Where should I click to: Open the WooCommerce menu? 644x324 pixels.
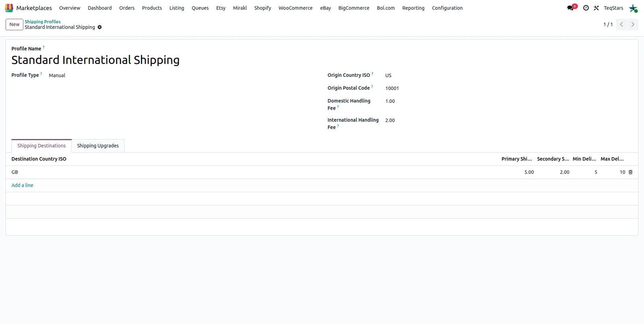[295, 8]
